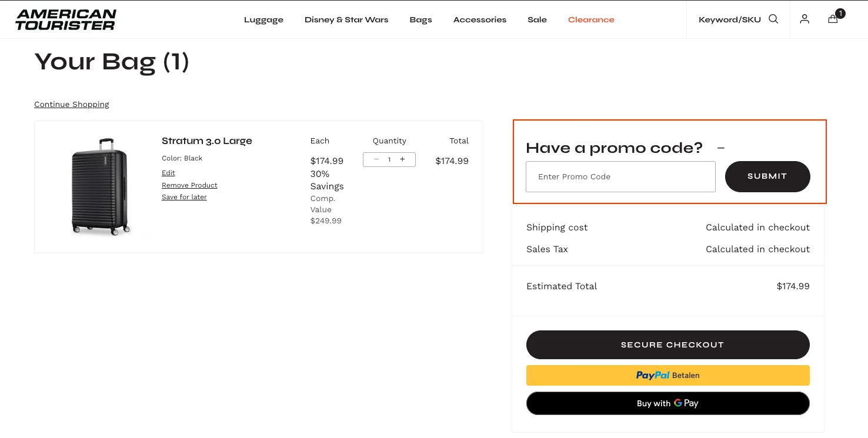Click the Your Bag (1) heading
The width and height of the screenshot is (868, 438).
click(x=112, y=62)
